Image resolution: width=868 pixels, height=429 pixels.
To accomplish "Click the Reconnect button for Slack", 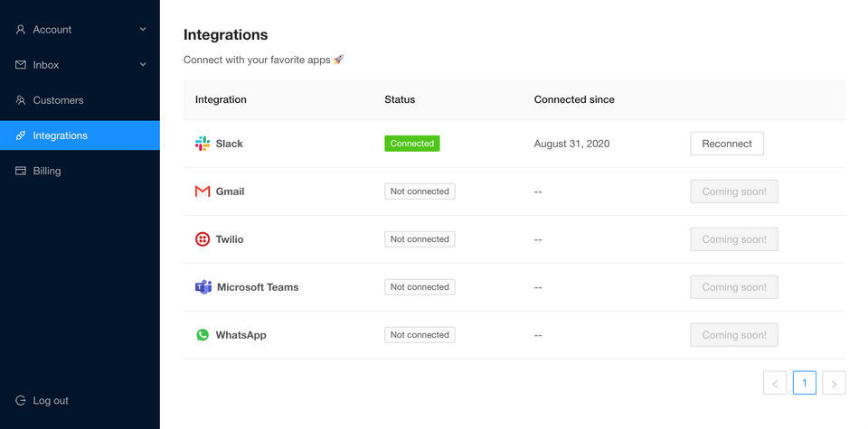I will [727, 144].
